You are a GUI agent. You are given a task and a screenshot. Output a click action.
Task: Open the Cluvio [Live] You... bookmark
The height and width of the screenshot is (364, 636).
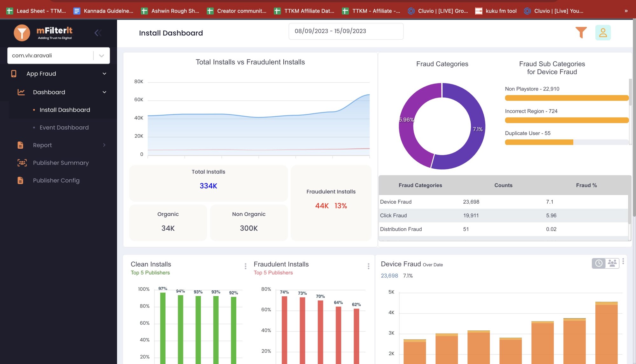[554, 11]
